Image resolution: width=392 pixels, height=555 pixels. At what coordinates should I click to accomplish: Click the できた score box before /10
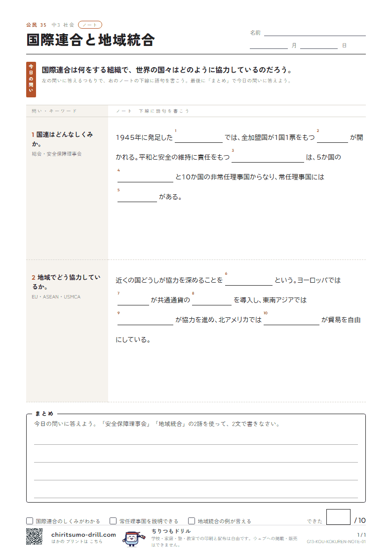pyautogui.click(x=338, y=517)
